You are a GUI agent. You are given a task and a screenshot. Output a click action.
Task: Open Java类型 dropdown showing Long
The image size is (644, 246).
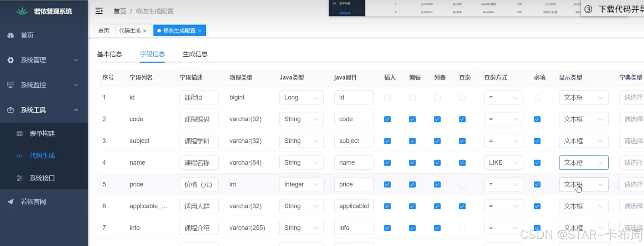click(301, 97)
